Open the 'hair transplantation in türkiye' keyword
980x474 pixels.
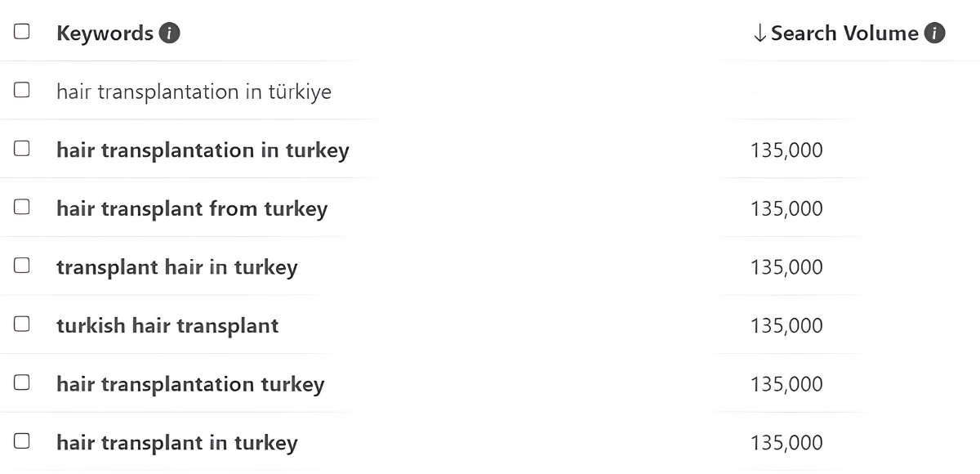194,92
